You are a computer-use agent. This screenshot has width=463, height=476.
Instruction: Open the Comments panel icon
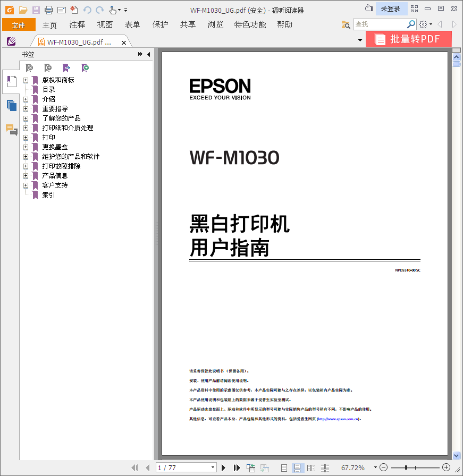[x=12, y=130]
